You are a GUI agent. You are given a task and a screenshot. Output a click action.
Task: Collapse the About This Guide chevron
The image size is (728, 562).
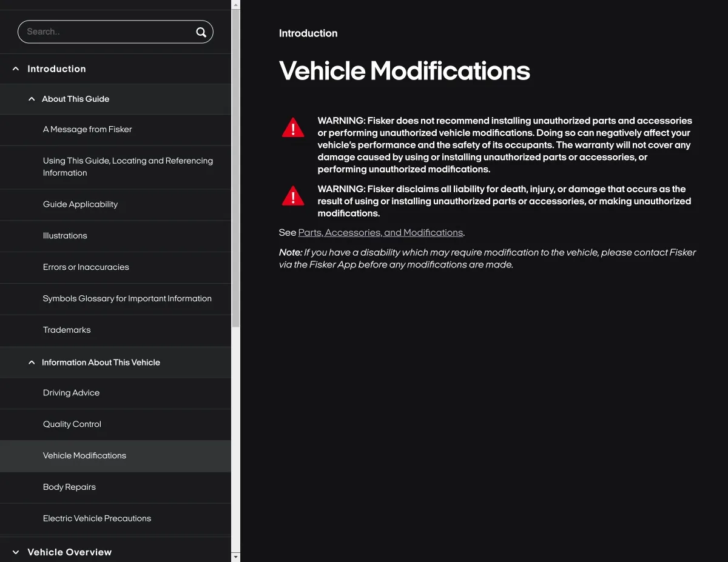pos(32,99)
